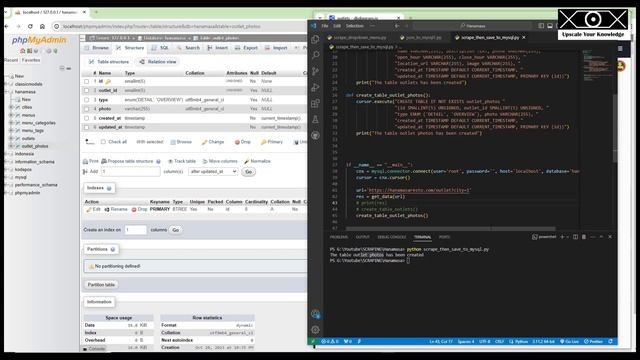Tick the checkbox for the photo column

(x=87, y=109)
